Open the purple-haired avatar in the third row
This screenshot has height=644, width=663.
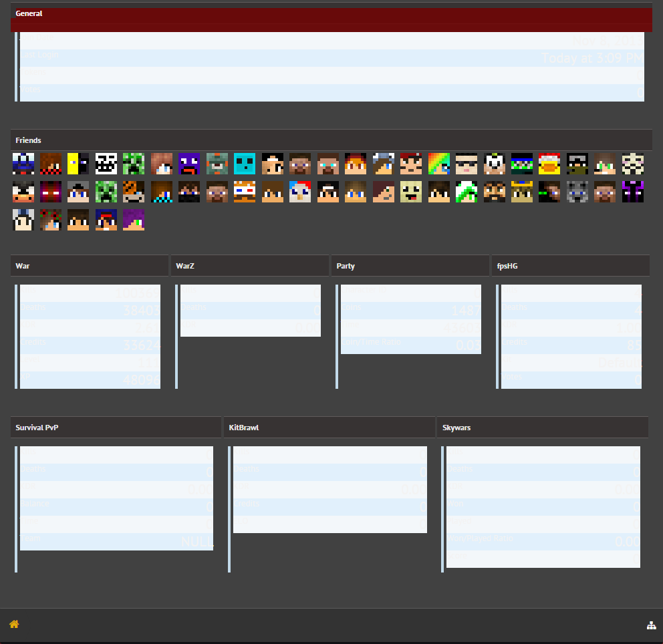pos(134,220)
